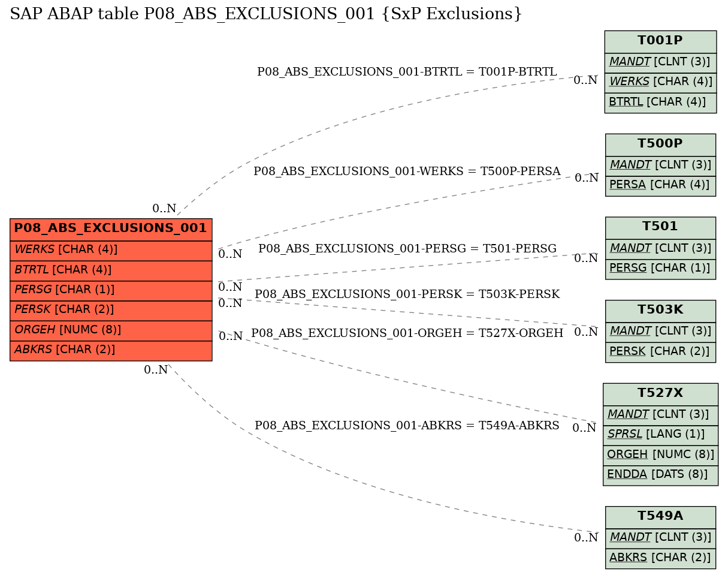
Task: Open the T549A table header
Action: coord(660,517)
